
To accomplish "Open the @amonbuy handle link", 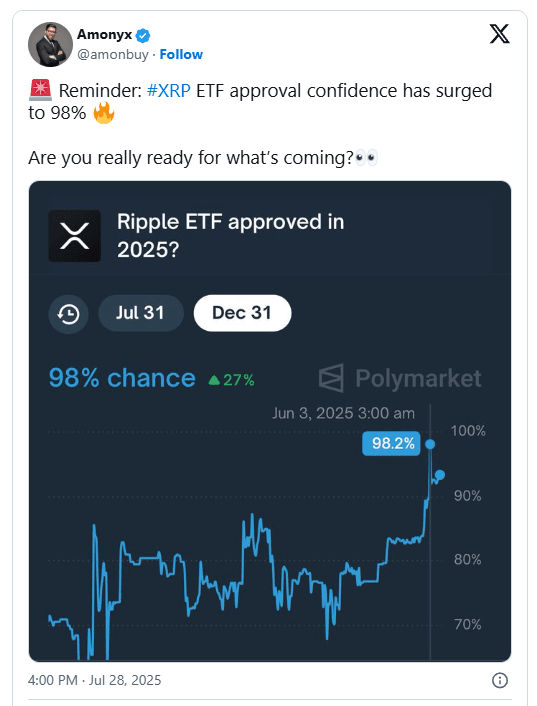I will tap(113, 54).
